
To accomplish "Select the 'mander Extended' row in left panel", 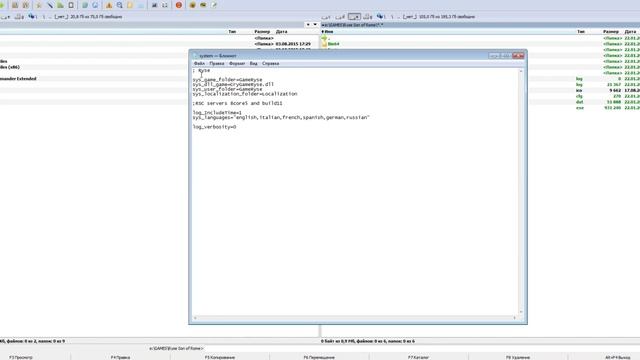I will (x=94, y=79).
